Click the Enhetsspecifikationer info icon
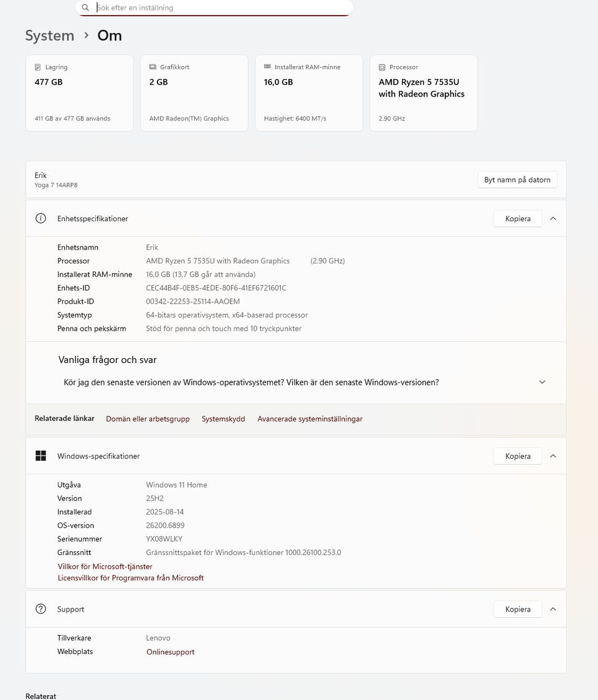 (41, 219)
